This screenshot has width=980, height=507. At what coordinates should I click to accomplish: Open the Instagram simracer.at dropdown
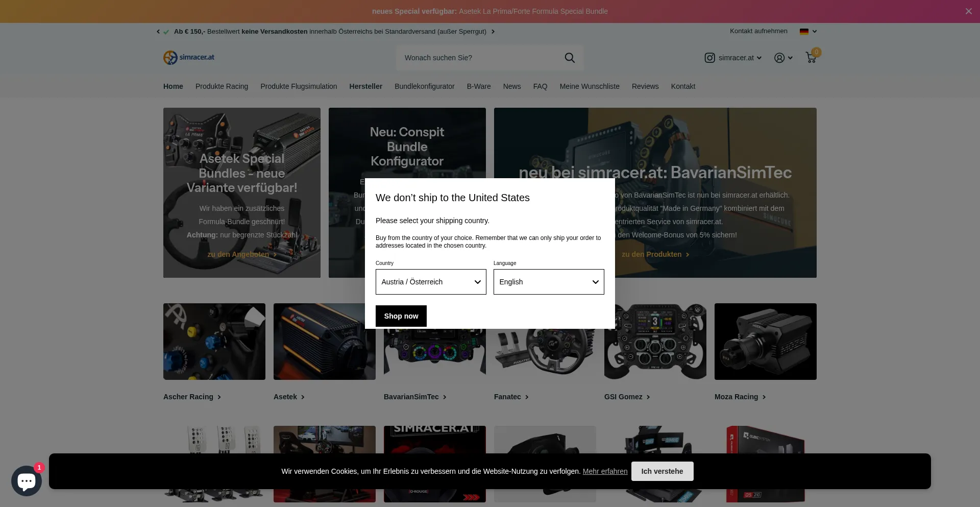(733, 58)
